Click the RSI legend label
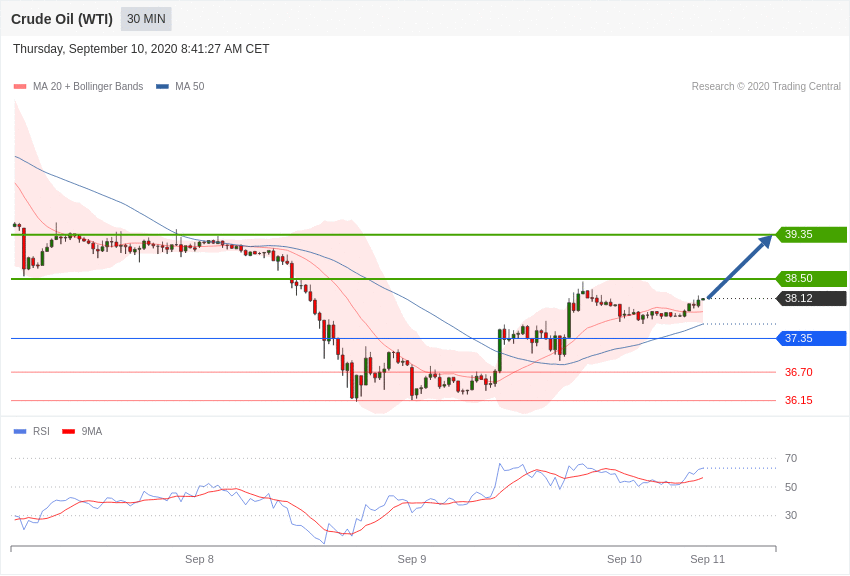The image size is (850, 576). click(x=41, y=431)
